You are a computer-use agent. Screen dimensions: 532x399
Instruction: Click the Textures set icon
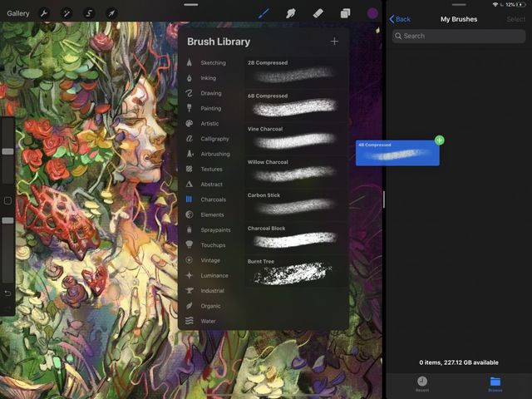[190, 169]
